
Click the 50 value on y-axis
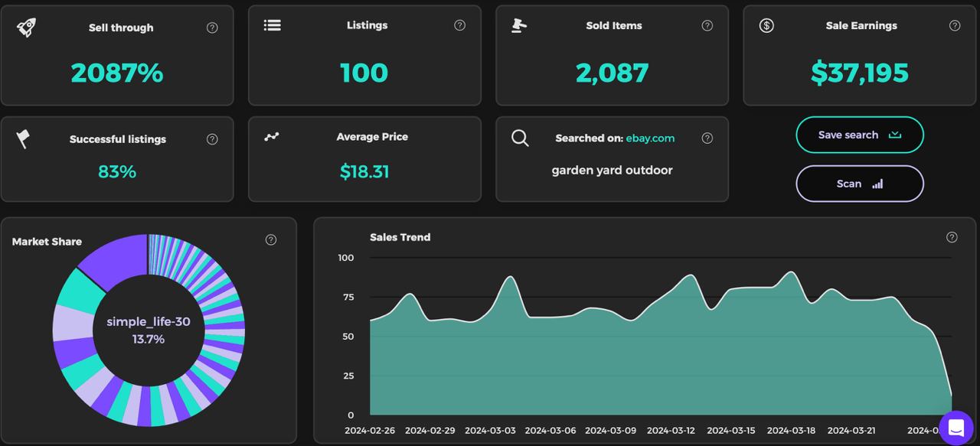click(x=349, y=337)
